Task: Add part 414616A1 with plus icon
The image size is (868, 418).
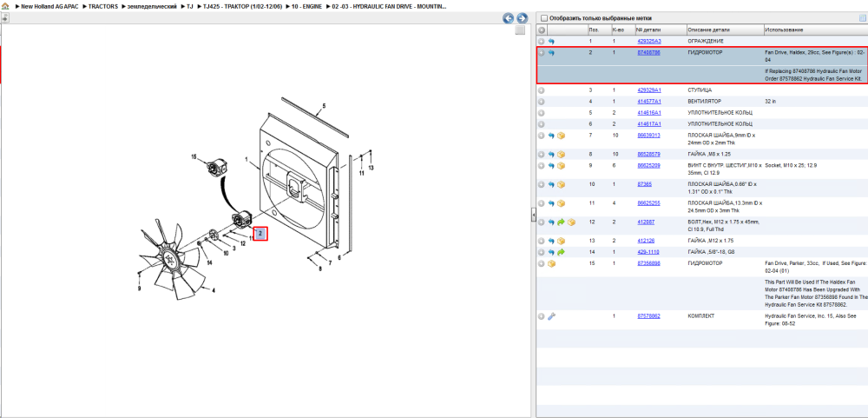Action: click(542, 113)
